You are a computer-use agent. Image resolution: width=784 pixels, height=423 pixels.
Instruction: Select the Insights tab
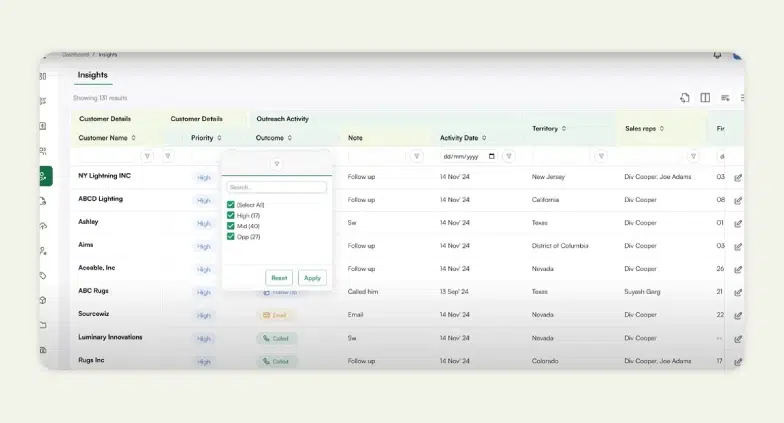click(92, 75)
